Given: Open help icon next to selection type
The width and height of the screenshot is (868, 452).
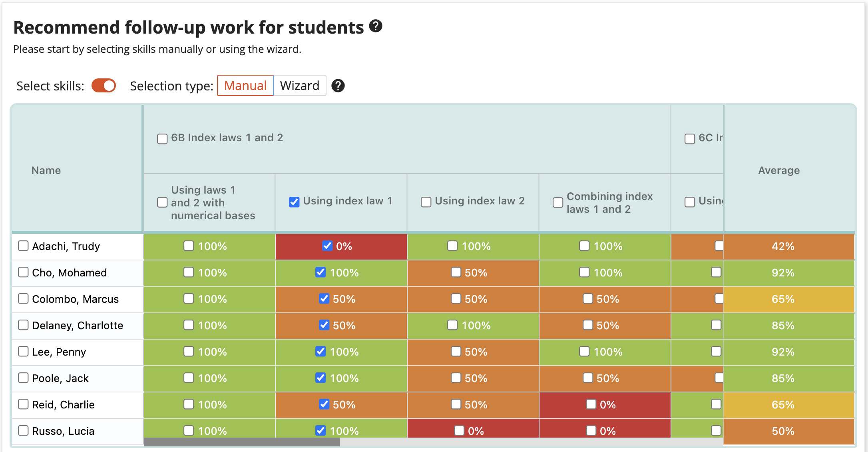Looking at the screenshot, I should click(x=338, y=86).
